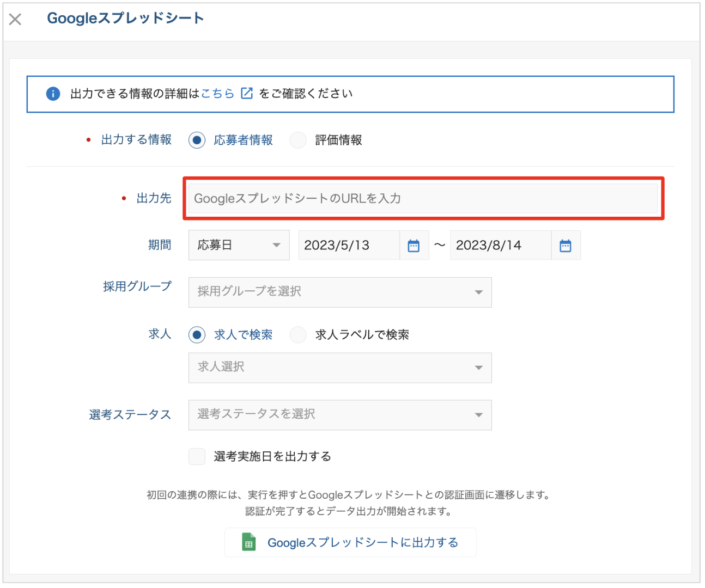Click the GoogleスプレッドシートのURL input field
The image size is (705, 588).
[x=423, y=198]
